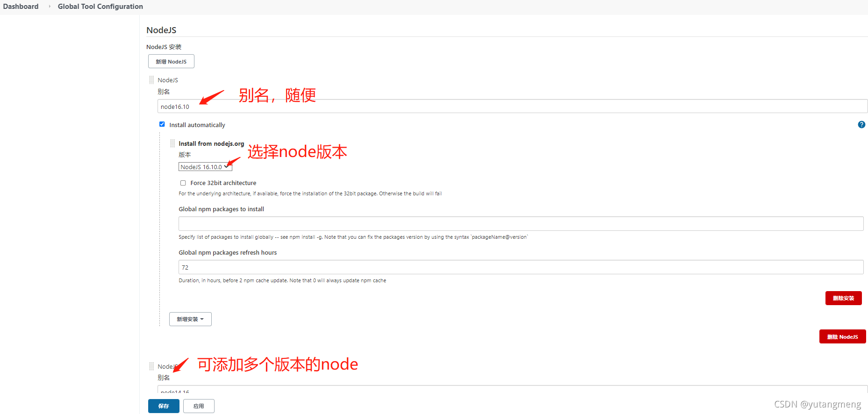
Task: Focus Global npm packages to install field
Action: coord(521,224)
